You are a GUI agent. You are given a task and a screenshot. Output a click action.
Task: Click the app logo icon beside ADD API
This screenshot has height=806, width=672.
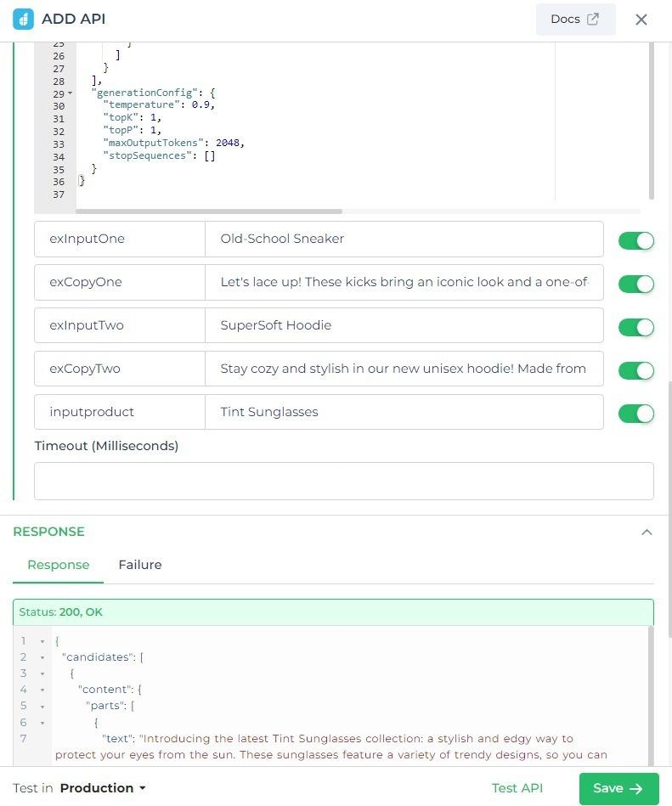[x=23, y=19]
